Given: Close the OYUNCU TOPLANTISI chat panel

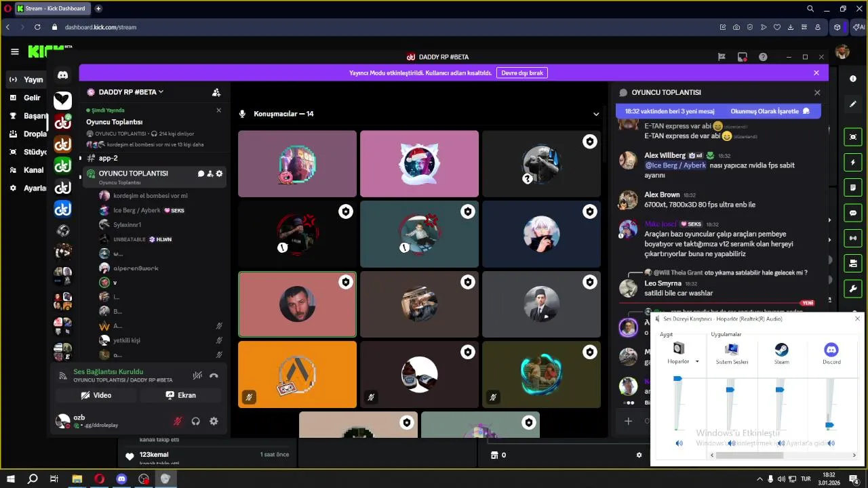Looking at the screenshot, I should tap(817, 92).
